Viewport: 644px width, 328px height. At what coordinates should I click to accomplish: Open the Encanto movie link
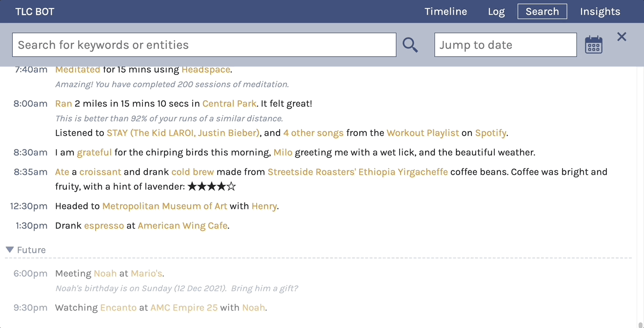[x=118, y=307]
